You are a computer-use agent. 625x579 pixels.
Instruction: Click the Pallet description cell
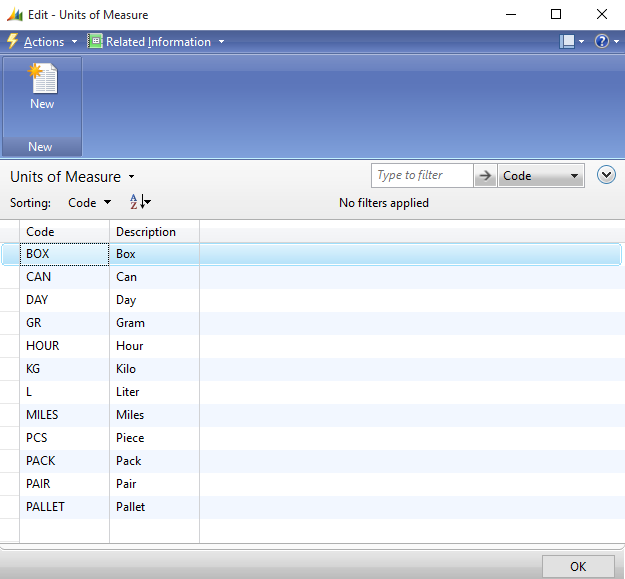155,507
